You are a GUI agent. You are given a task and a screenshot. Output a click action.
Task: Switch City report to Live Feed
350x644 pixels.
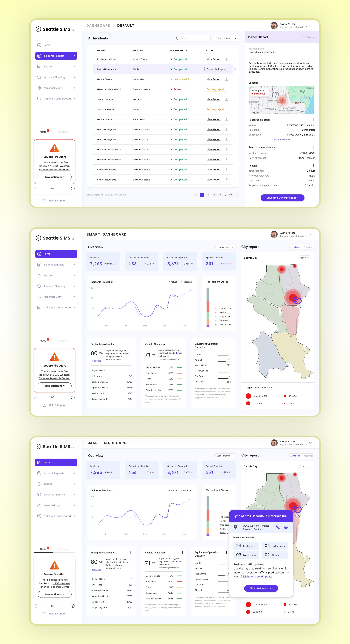pyautogui.click(x=295, y=247)
